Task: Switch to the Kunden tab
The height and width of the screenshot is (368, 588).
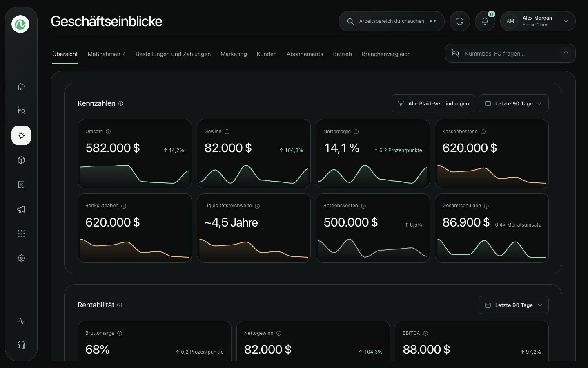Action: (x=267, y=54)
